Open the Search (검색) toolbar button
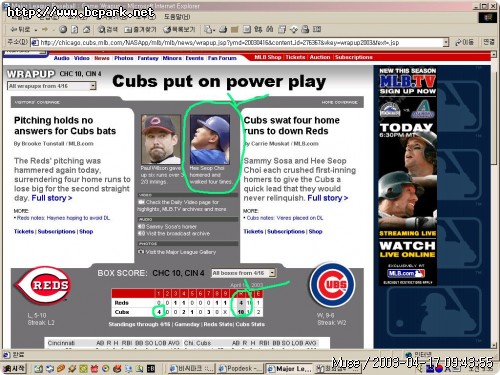This screenshot has height=375, width=500. pos(108,30)
